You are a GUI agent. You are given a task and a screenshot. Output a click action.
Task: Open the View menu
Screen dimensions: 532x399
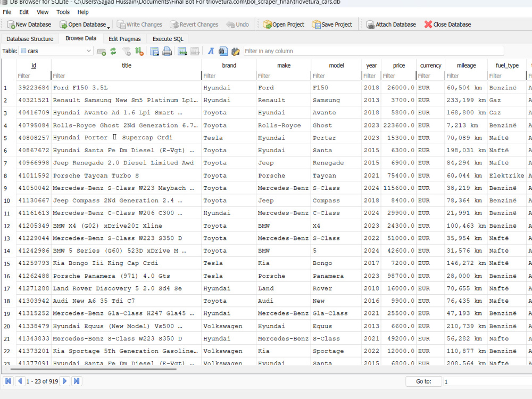pyautogui.click(x=43, y=12)
